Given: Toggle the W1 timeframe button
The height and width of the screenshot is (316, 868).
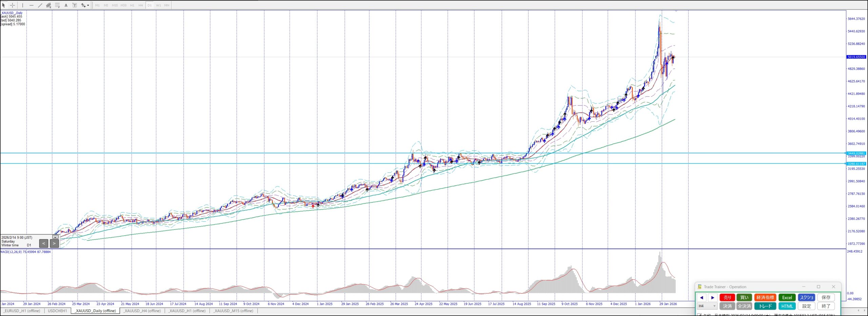Looking at the screenshot, I should pos(158,5).
